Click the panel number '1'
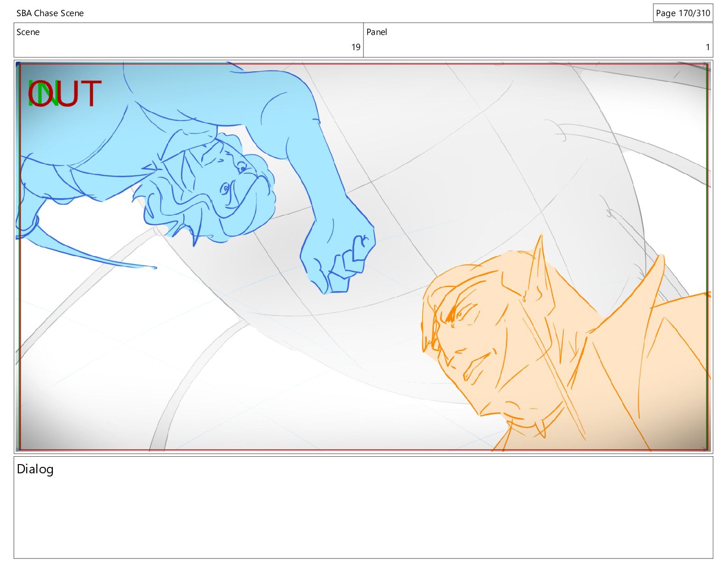The width and height of the screenshot is (728, 563). [x=708, y=47]
